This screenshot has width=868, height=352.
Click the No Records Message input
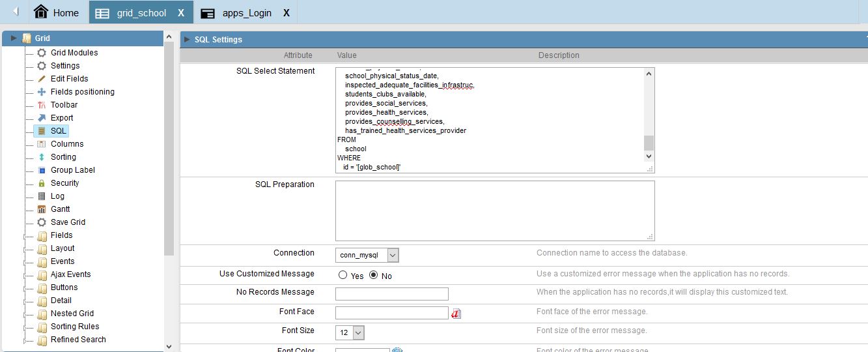click(392, 294)
